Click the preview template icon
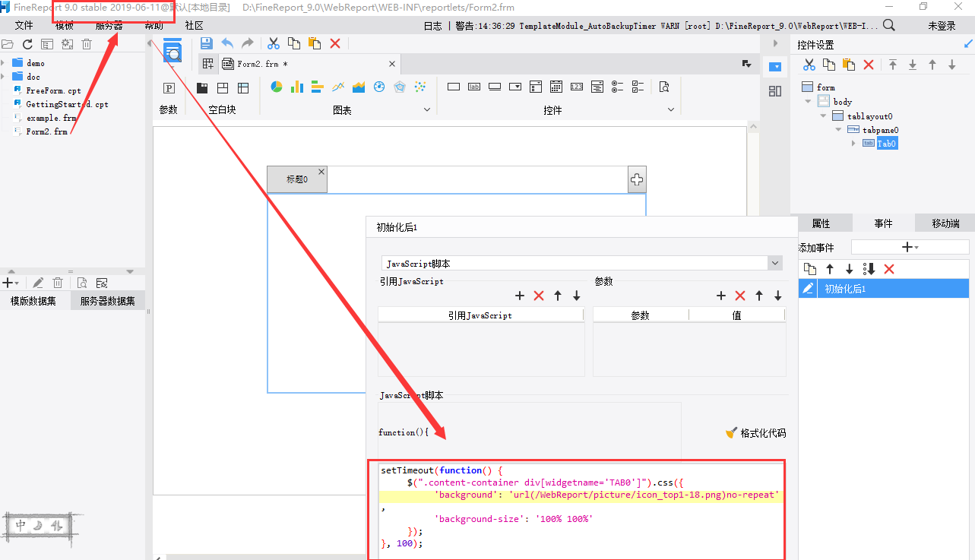 (173, 50)
